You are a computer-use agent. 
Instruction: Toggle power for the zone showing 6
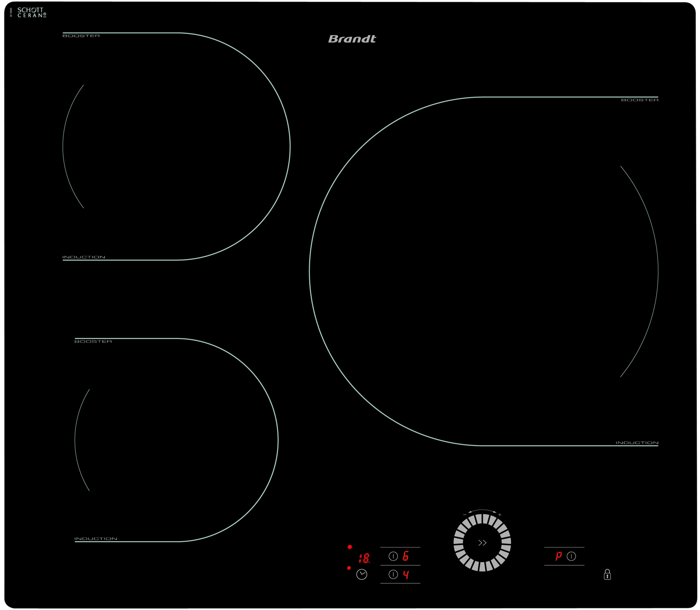393,556
